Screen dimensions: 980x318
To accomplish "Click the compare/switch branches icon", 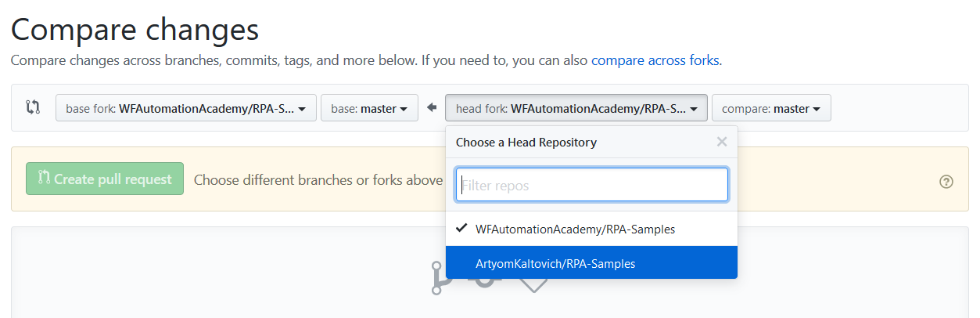I will point(33,108).
